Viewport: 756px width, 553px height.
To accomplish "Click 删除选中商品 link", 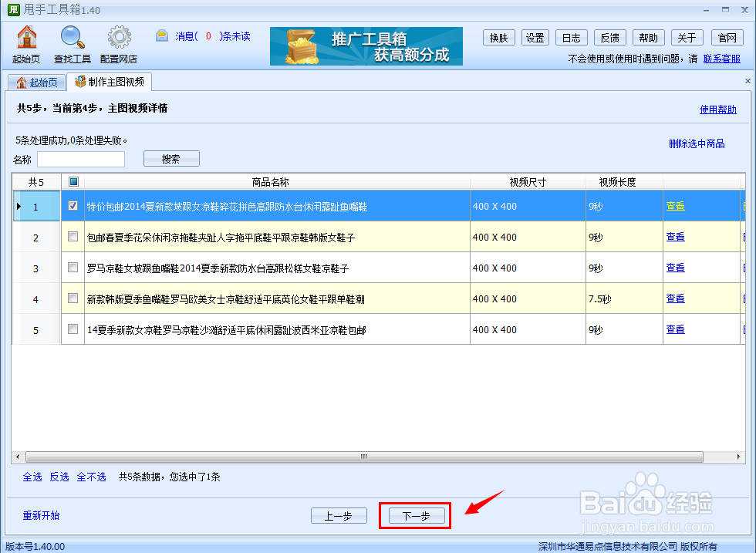I will click(697, 143).
